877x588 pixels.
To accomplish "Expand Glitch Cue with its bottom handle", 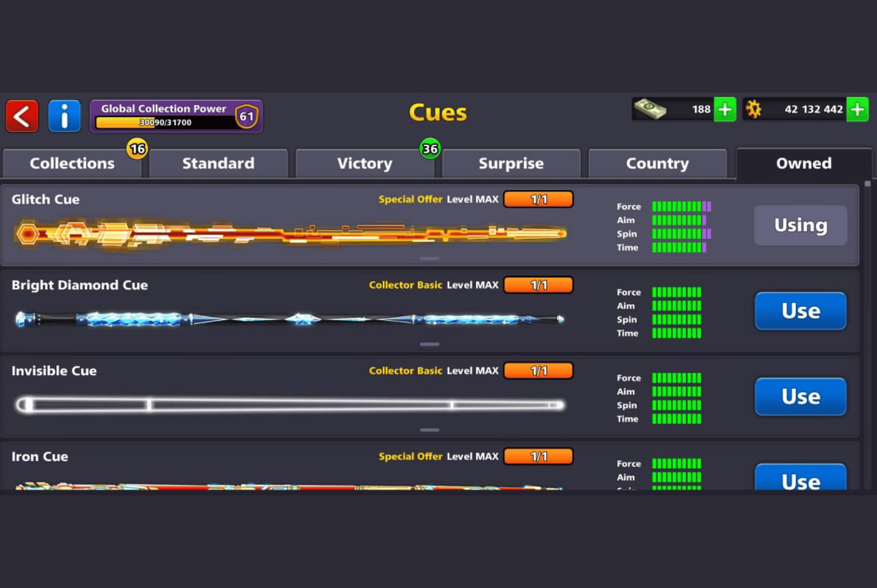I will pyautogui.click(x=430, y=258).
